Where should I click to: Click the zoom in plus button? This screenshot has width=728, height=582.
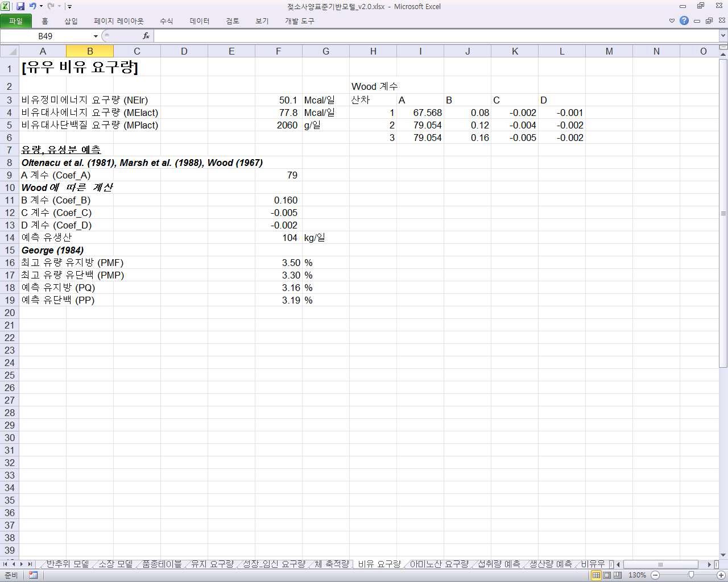point(721,575)
